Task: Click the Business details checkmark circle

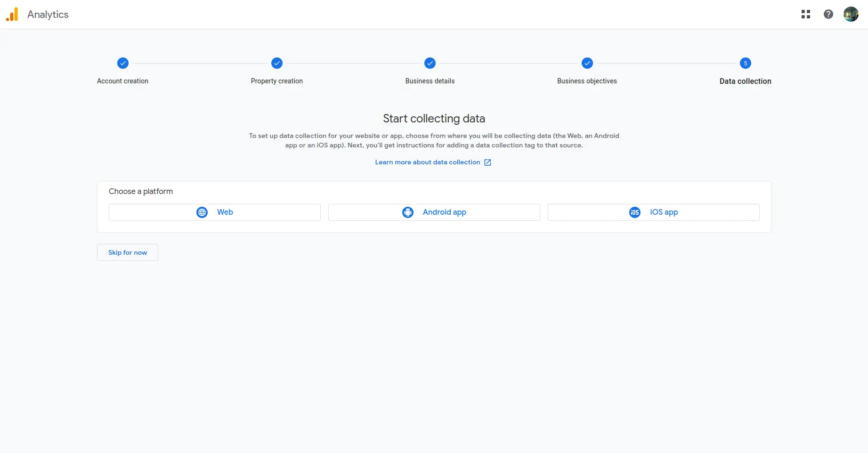Action: (x=430, y=63)
